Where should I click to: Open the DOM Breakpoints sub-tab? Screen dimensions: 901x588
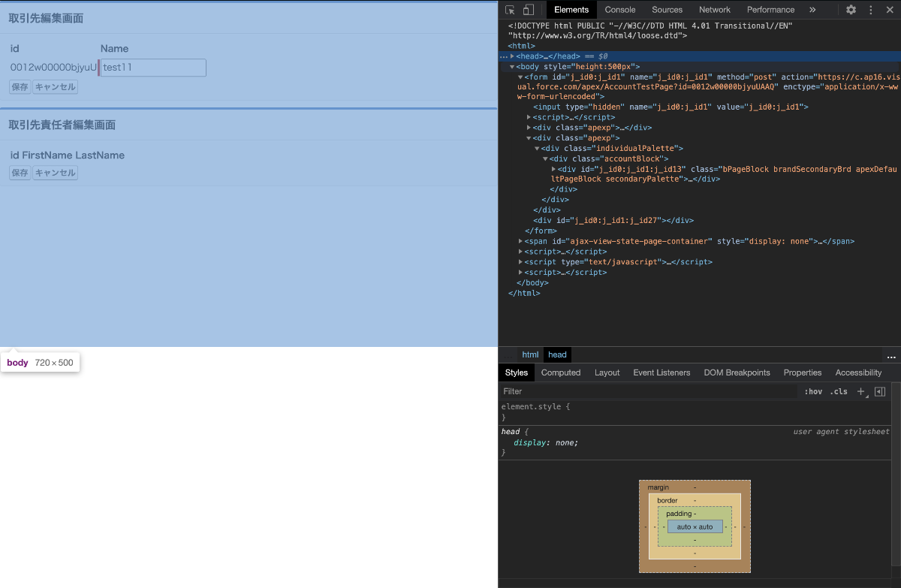(737, 372)
